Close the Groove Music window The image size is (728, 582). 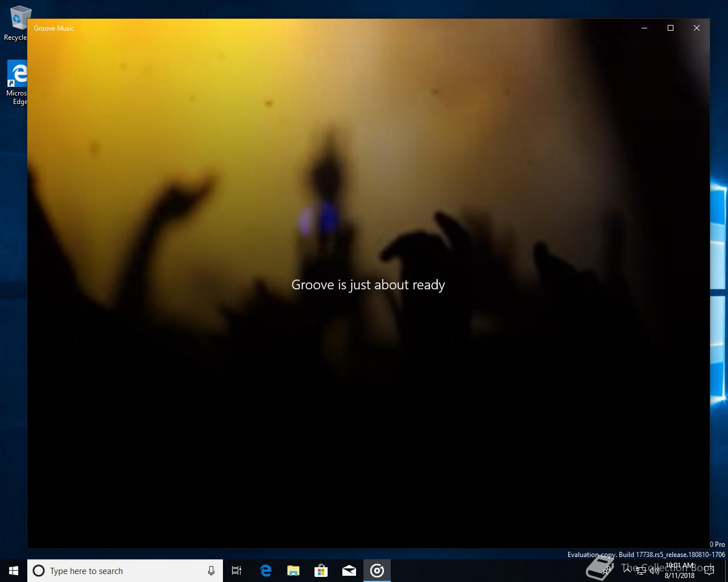[697, 28]
